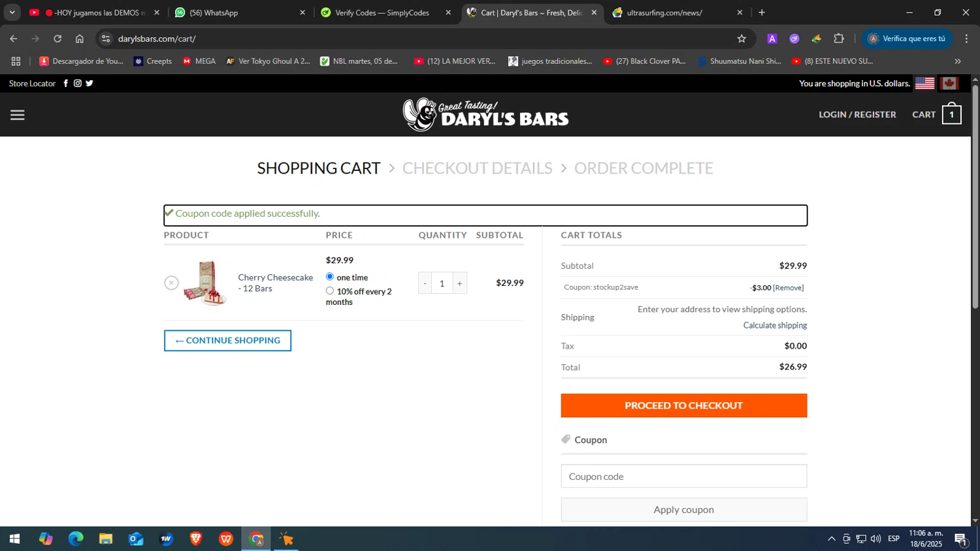
Task: Select the US flag currency
Action: [x=924, y=84]
